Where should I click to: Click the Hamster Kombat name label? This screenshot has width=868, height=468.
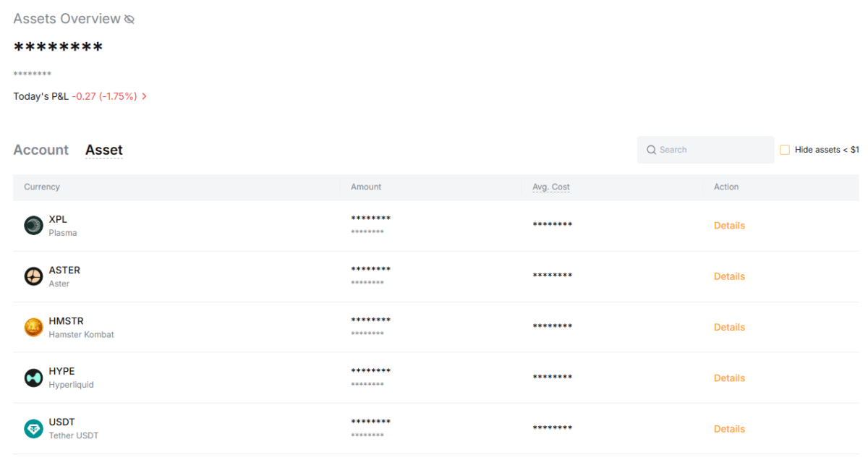coord(81,334)
